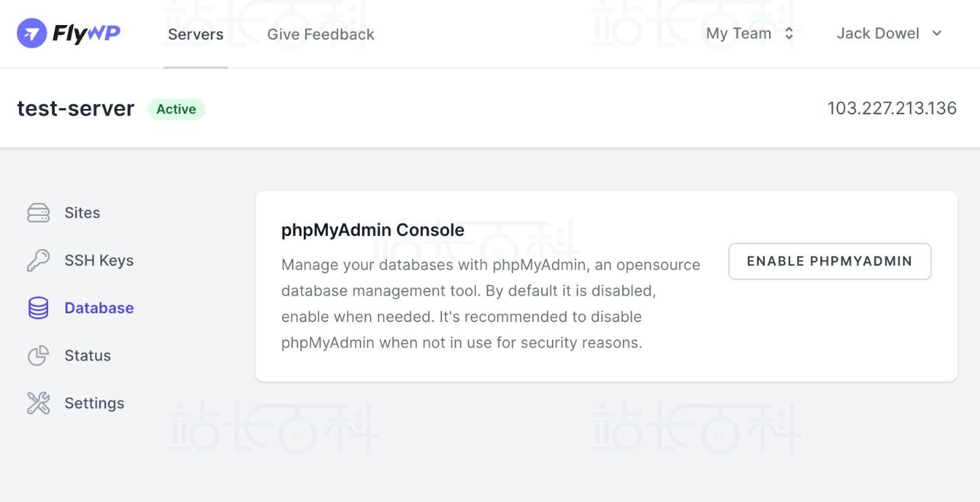Go to Sites in the sidebar
Image resolution: width=980 pixels, height=502 pixels.
tap(83, 213)
